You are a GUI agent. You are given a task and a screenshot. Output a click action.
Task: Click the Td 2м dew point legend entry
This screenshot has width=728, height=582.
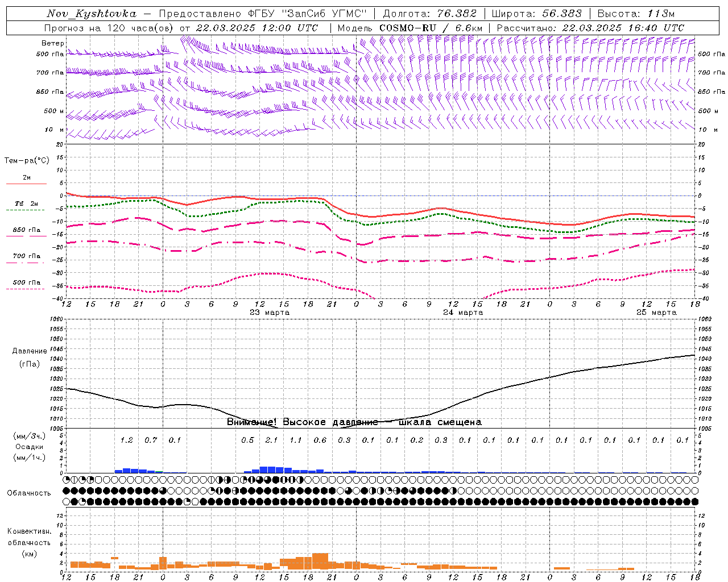[x=27, y=203]
